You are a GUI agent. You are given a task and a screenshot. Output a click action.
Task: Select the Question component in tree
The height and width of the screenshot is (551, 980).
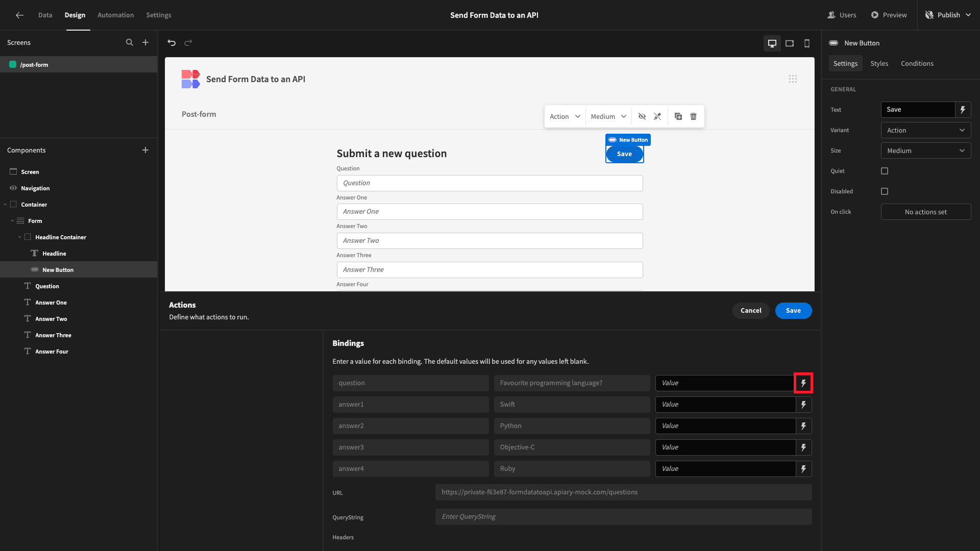tap(79, 286)
